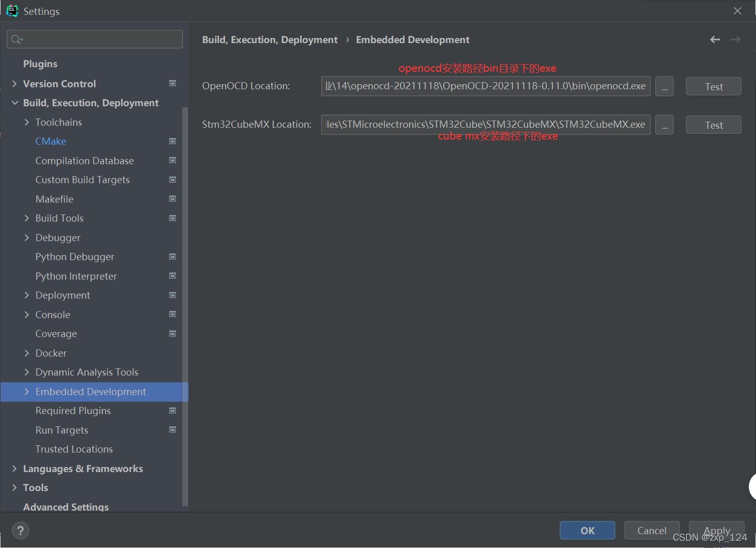Click project-level icon beside Required Plugins
The width and height of the screenshot is (756, 548).
coord(173,410)
